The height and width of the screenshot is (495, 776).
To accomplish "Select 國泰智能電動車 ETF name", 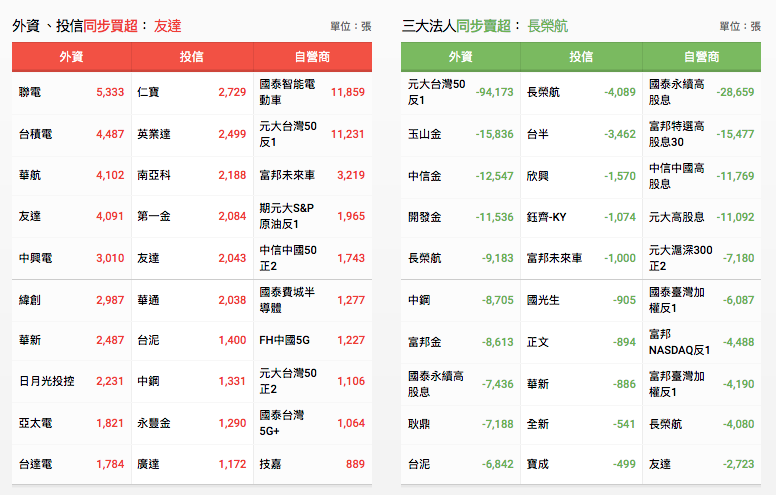I will pos(287,92).
